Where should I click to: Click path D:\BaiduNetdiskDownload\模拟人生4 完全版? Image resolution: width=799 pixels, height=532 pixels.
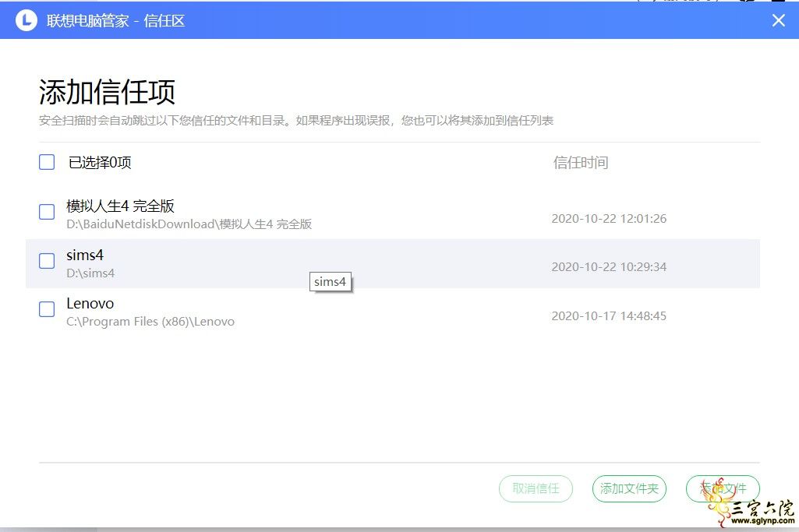[x=189, y=224]
